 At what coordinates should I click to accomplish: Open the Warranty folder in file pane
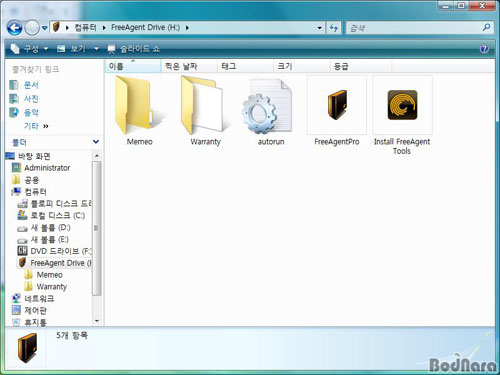tap(205, 110)
